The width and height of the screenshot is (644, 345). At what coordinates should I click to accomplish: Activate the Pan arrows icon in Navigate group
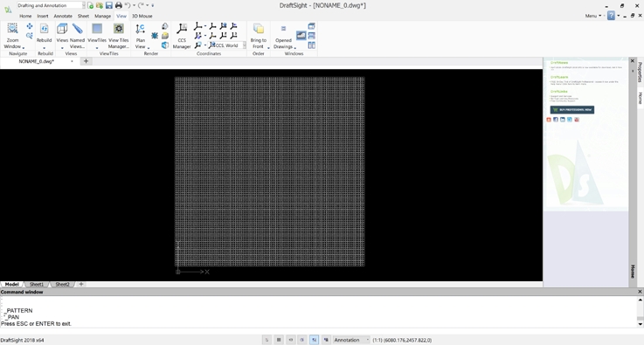[30, 26]
